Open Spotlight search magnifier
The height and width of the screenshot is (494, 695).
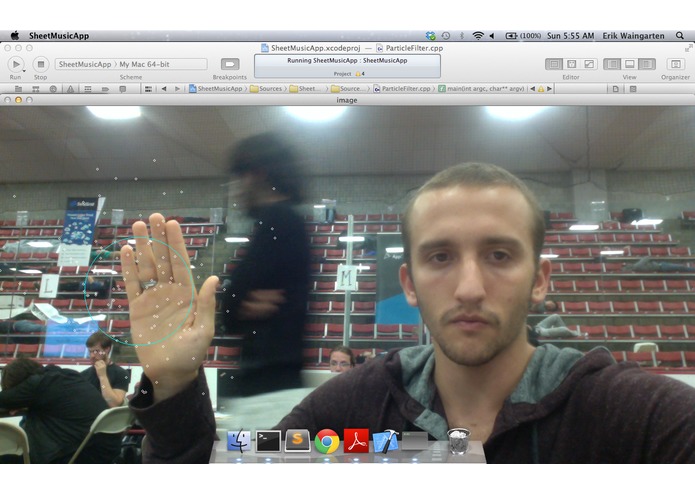(679, 35)
